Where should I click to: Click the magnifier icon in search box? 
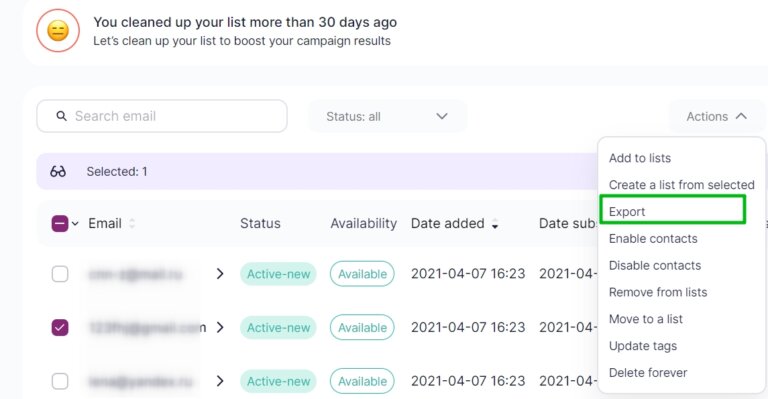(61, 116)
